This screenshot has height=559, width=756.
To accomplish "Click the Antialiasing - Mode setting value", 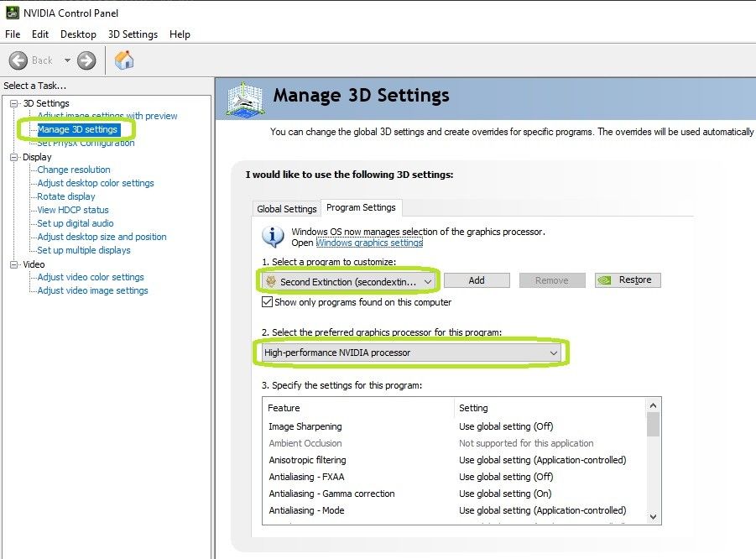I will pyautogui.click(x=542, y=511).
